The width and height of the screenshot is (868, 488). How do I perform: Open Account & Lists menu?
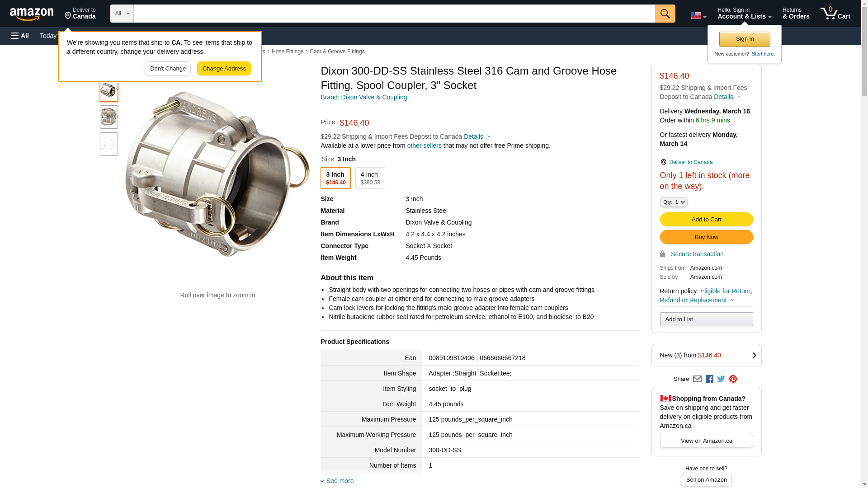pos(744,14)
